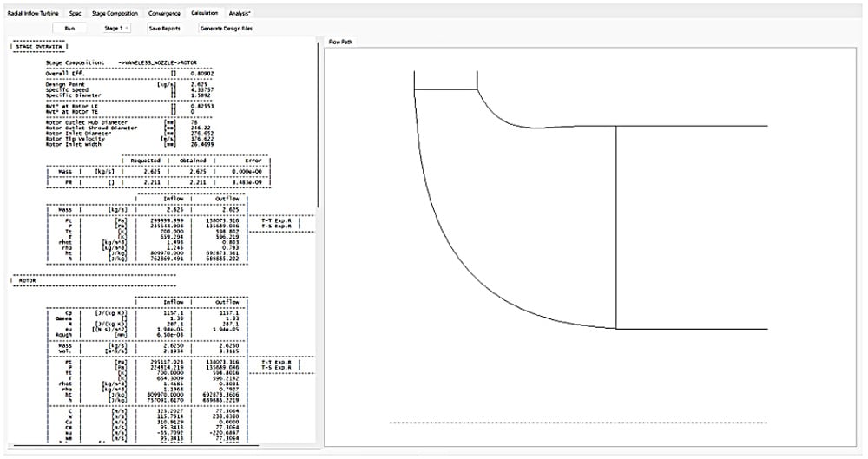Click the horizontal scrollbar below the report

[x=135, y=445]
